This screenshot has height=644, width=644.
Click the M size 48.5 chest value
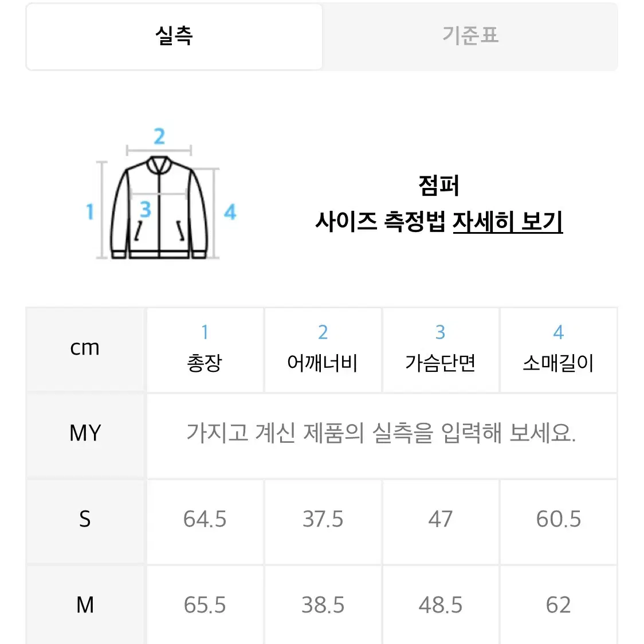[x=441, y=606]
